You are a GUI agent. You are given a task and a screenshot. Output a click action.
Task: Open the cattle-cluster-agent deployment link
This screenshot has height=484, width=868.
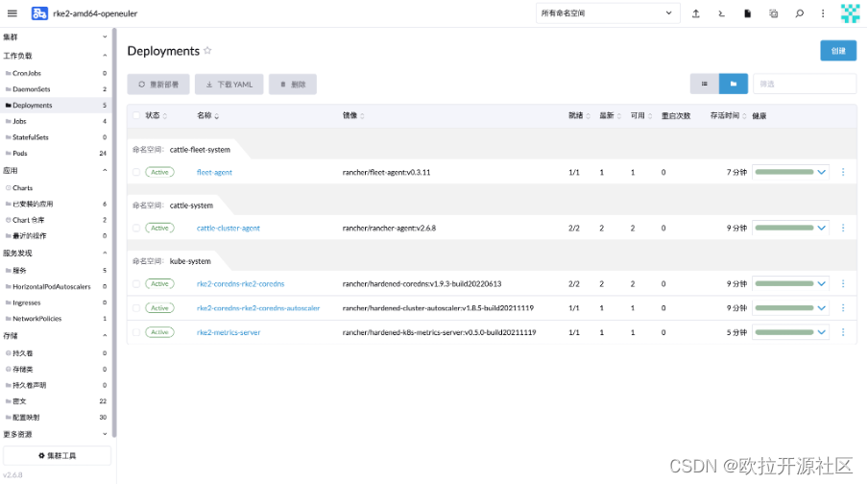click(229, 228)
